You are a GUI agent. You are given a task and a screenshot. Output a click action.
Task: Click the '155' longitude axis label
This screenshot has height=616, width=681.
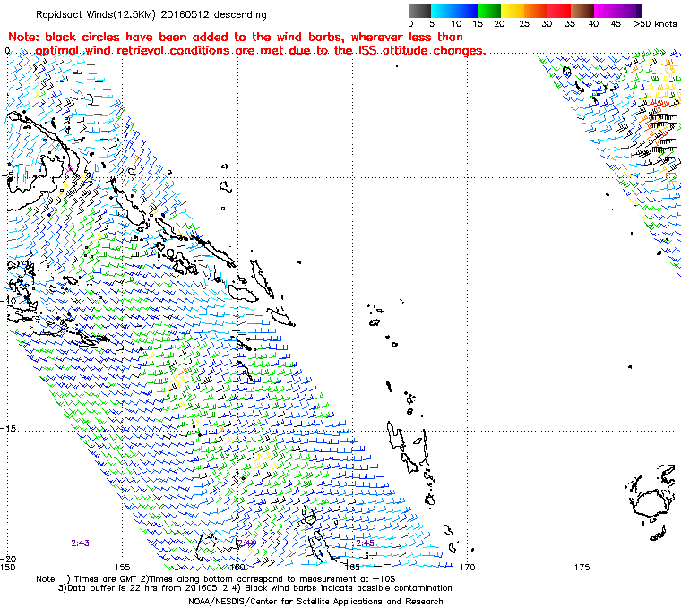coord(123,567)
